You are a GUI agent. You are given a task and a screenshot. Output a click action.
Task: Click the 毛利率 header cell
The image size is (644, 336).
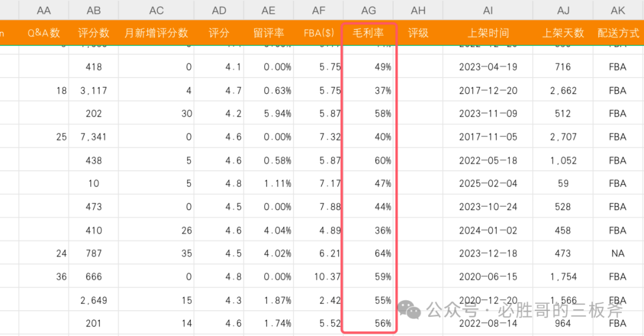click(x=369, y=33)
